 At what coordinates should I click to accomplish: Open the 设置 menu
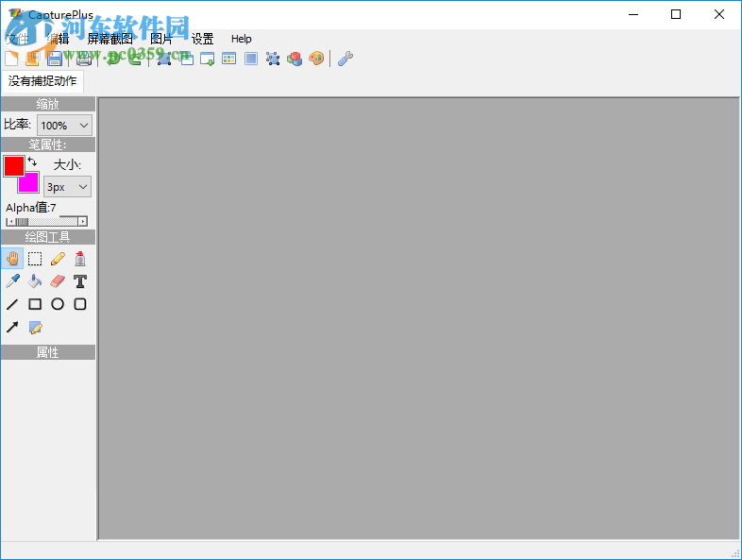tap(203, 39)
